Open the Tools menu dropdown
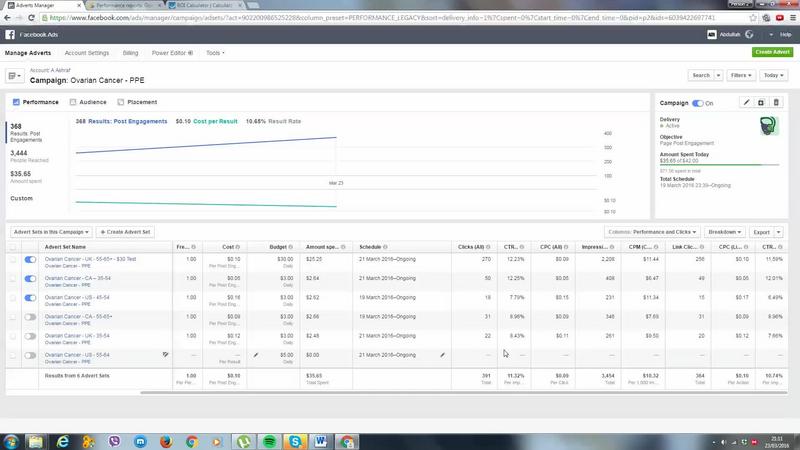The image size is (800, 450). pyautogui.click(x=215, y=53)
